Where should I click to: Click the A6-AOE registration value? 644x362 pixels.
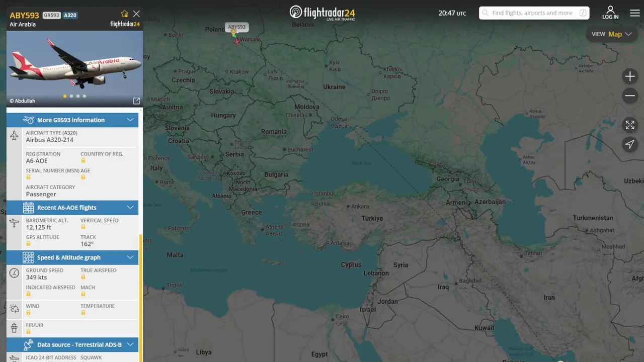[37, 161]
